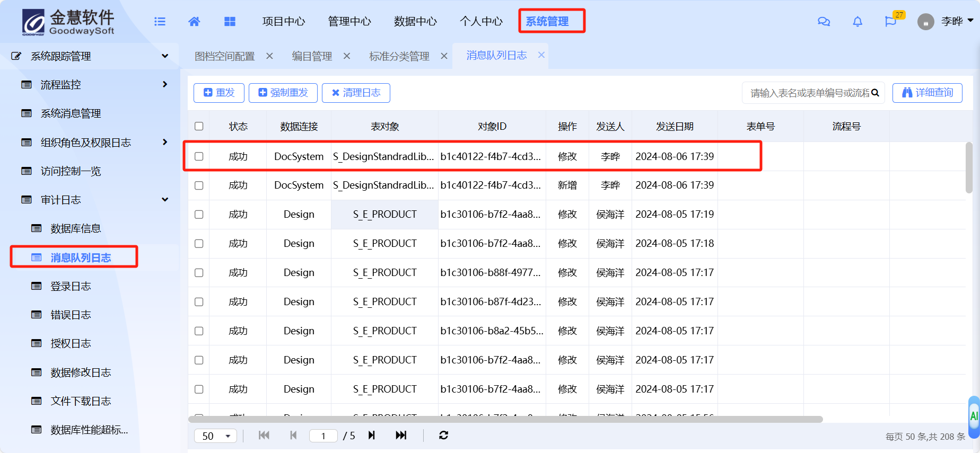Refresh the log table
Viewport: 980px width, 453px height.
[x=444, y=435]
